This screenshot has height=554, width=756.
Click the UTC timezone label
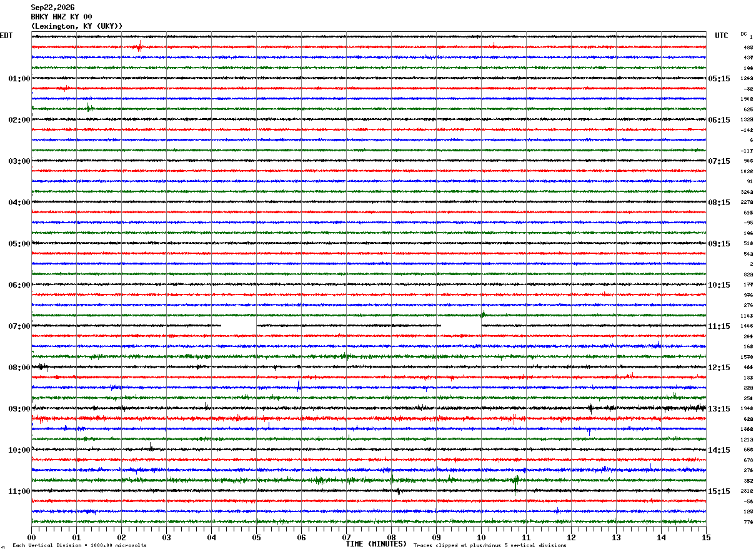(722, 36)
